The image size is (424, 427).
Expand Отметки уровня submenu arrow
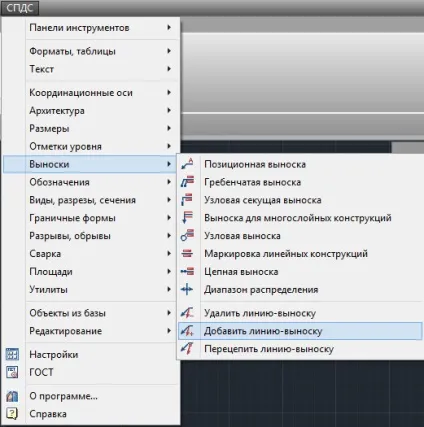(x=169, y=146)
